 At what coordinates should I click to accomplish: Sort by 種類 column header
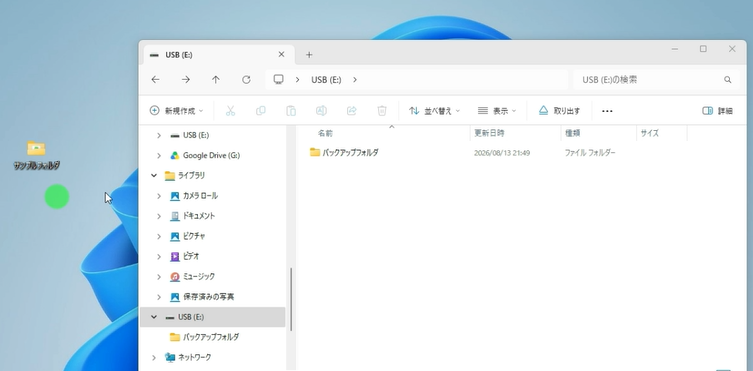click(x=573, y=133)
